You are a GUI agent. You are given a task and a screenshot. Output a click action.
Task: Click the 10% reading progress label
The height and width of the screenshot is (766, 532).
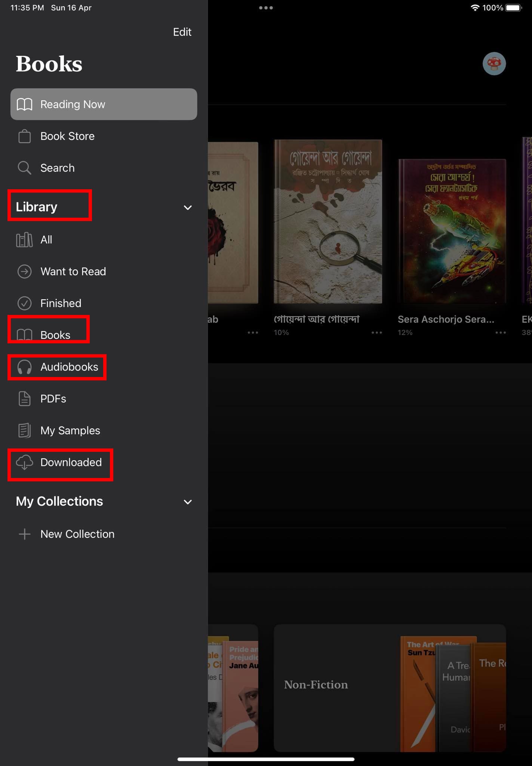coord(281,333)
